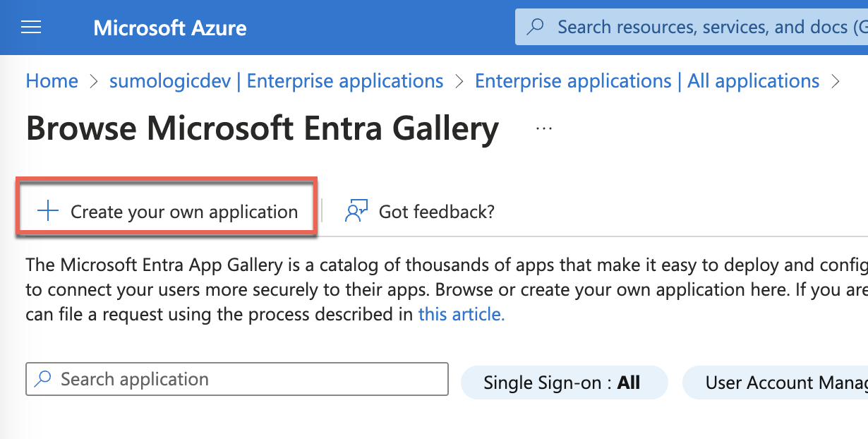The height and width of the screenshot is (439, 868).
Task: Click the feedback person icon next to Got feedback
Action: click(x=356, y=210)
